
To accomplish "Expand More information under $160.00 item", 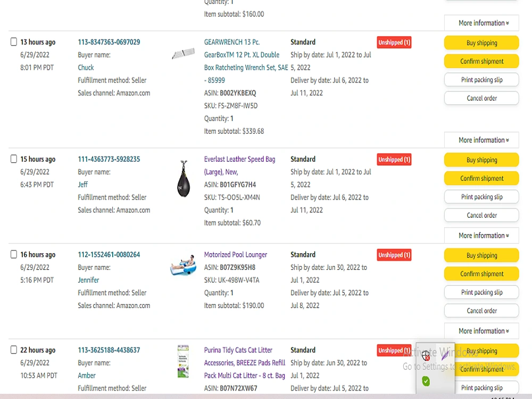I will [481, 23].
